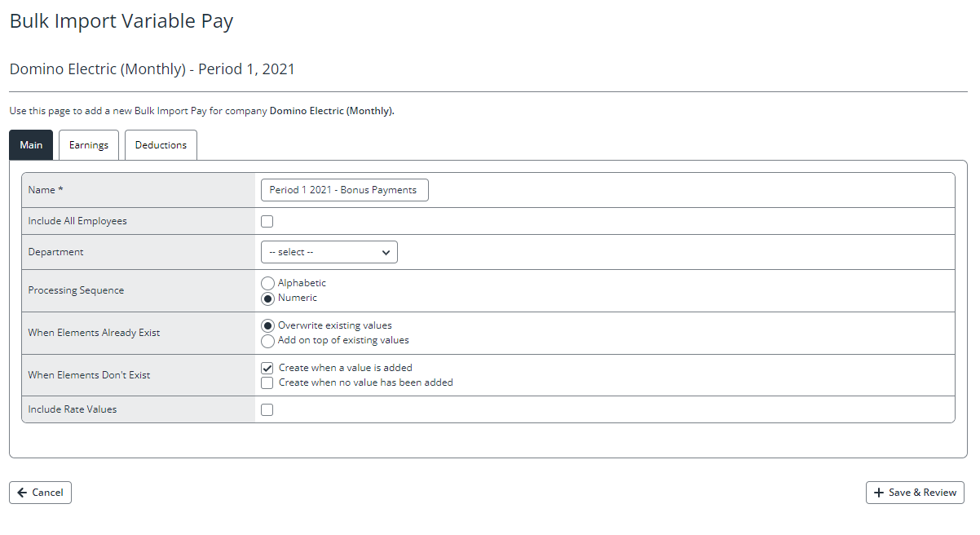Untick Create when a value is added
The height and width of the screenshot is (535, 980).
[267, 368]
